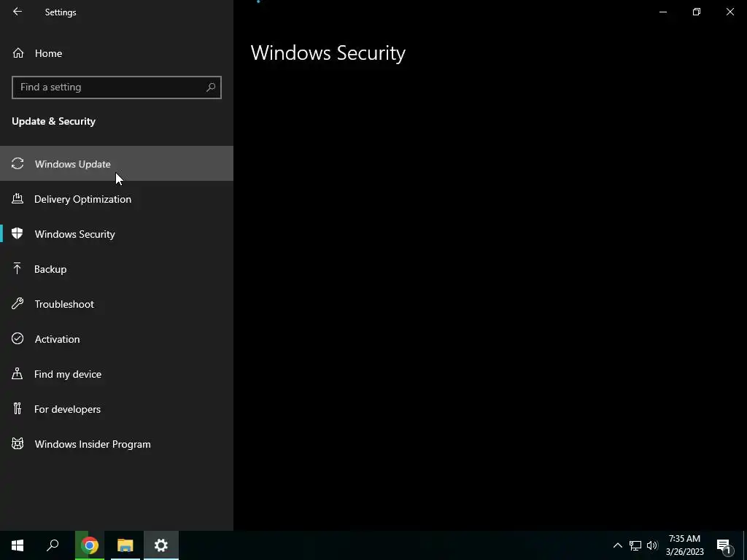The height and width of the screenshot is (560, 747).
Task: Select Windows Security in sidebar
Action: point(117,234)
